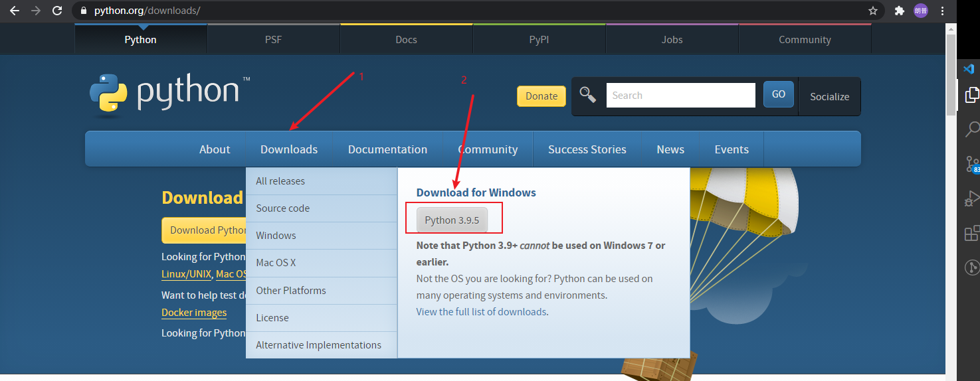Viewport: 980px width, 381px height.
Task: Click the padlock site info icon
Action: (83, 11)
